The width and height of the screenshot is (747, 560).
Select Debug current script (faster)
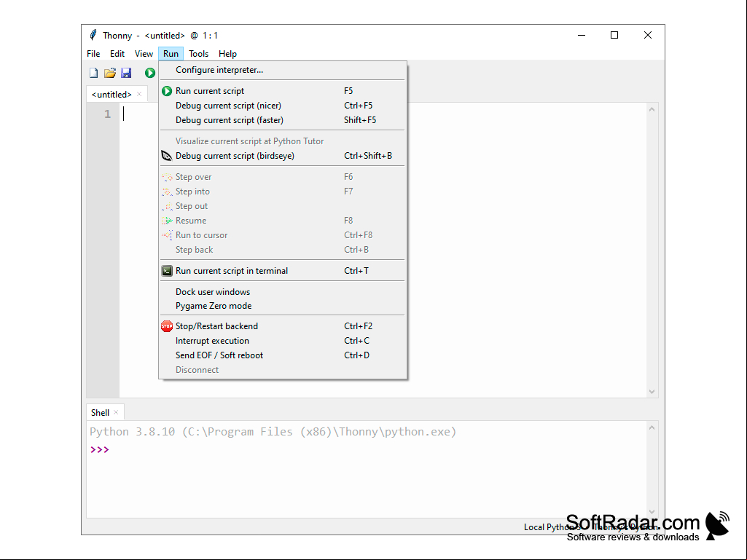tap(283, 120)
